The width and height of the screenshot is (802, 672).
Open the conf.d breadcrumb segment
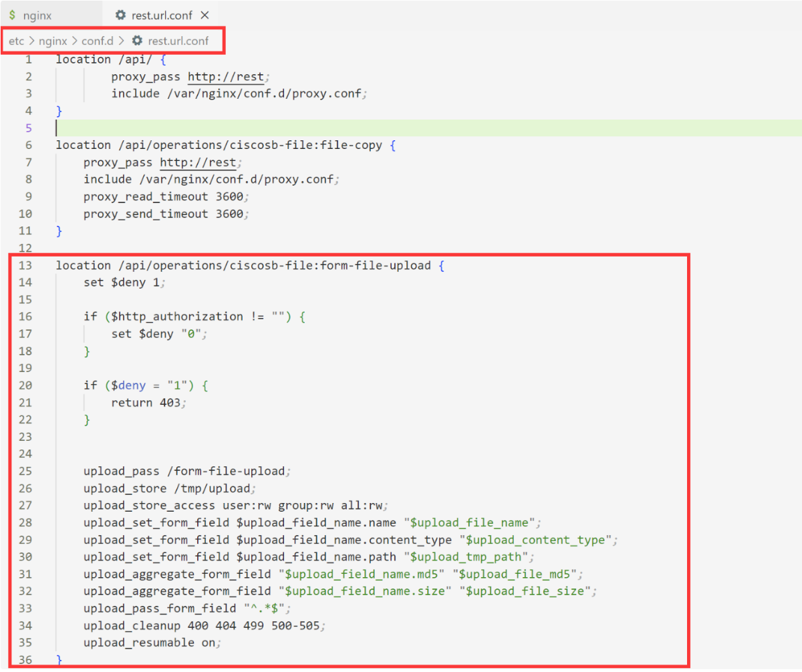[98, 41]
